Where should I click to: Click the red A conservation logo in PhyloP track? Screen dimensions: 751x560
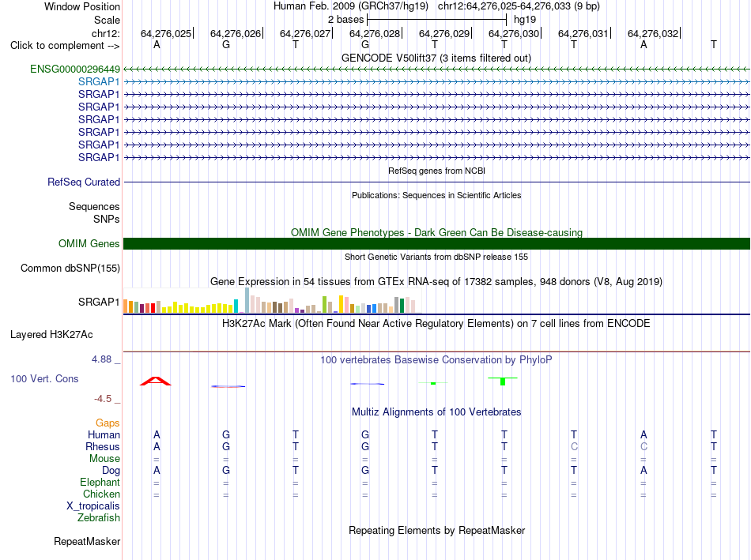(x=155, y=381)
